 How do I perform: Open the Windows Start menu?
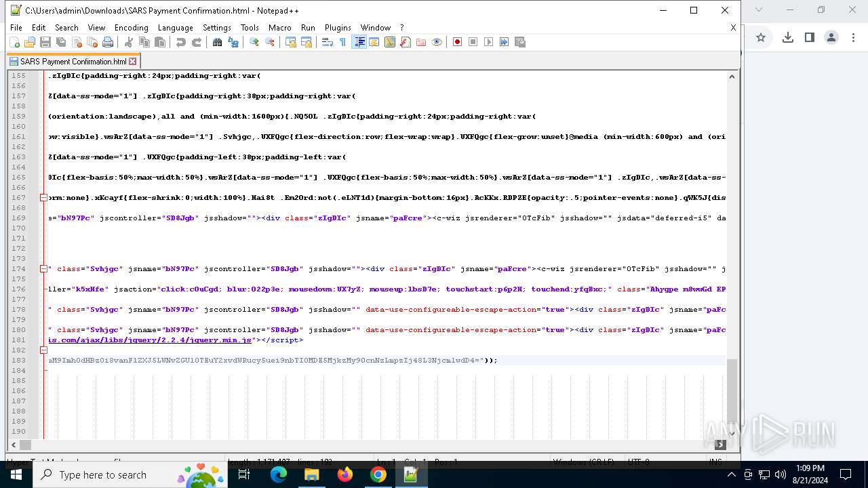[16, 474]
